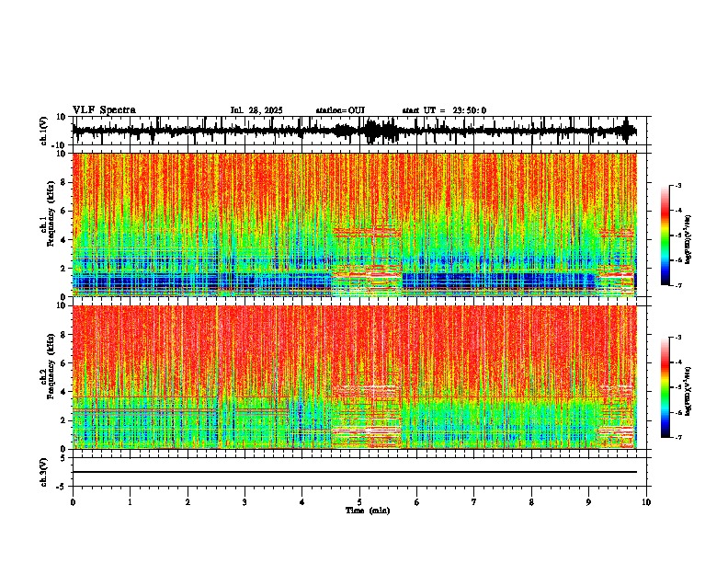Screen dimensions: 728x563
Task: Click tick label 0 on the Time axis
Action: tap(73, 502)
